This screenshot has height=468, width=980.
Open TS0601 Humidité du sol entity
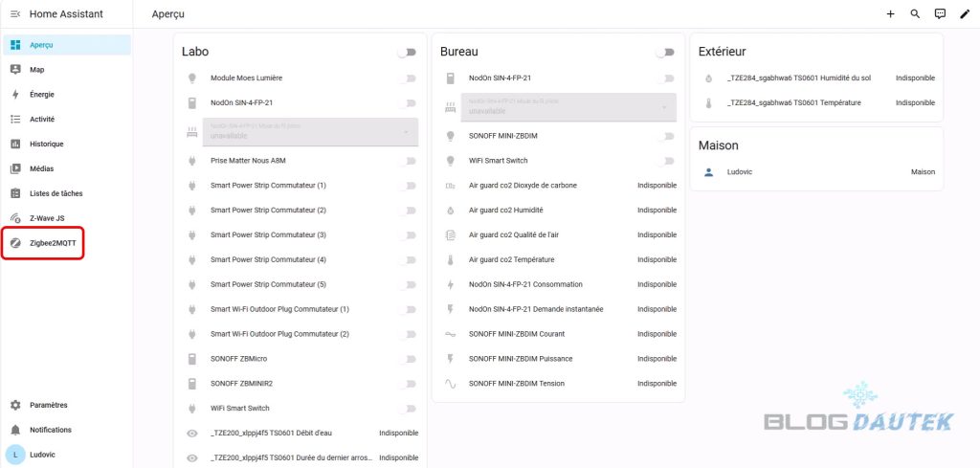(x=799, y=78)
